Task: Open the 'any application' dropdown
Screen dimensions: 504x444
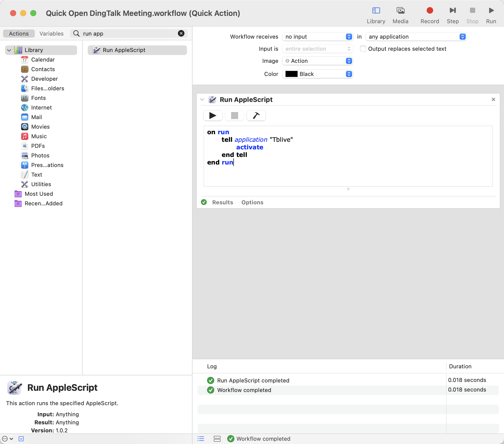Action: pos(416,37)
